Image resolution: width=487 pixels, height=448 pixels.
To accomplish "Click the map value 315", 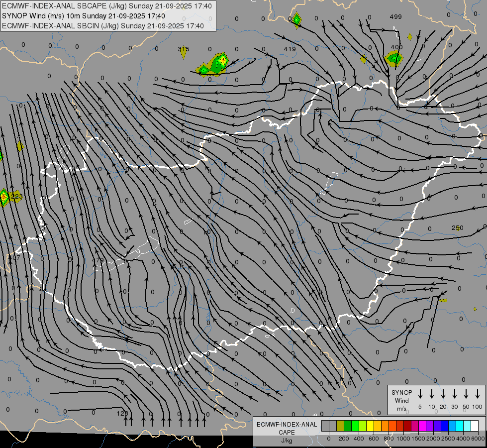I will 184,49.
